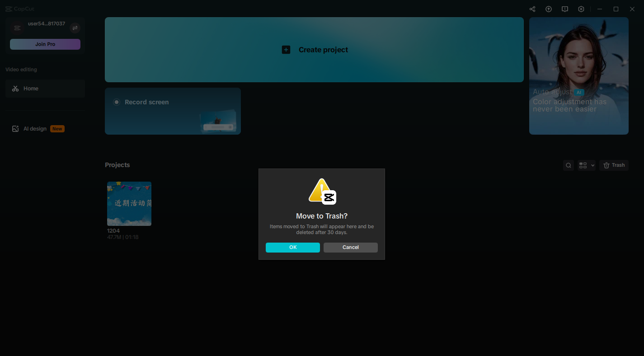Launch the Record screen card
The width and height of the screenshot is (644, 356).
click(x=173, y=111)
